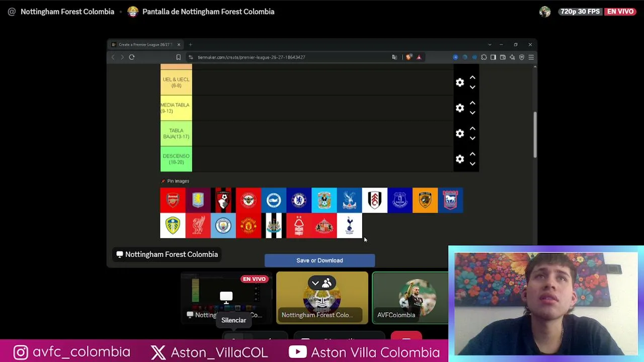Open a new browser tab

[x=190, y=45]
